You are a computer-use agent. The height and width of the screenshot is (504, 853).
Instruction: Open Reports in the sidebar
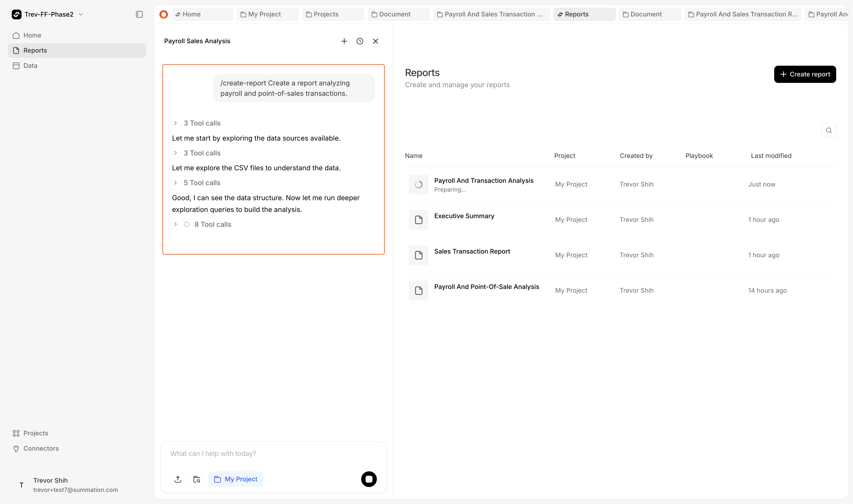tap(77, 50)
